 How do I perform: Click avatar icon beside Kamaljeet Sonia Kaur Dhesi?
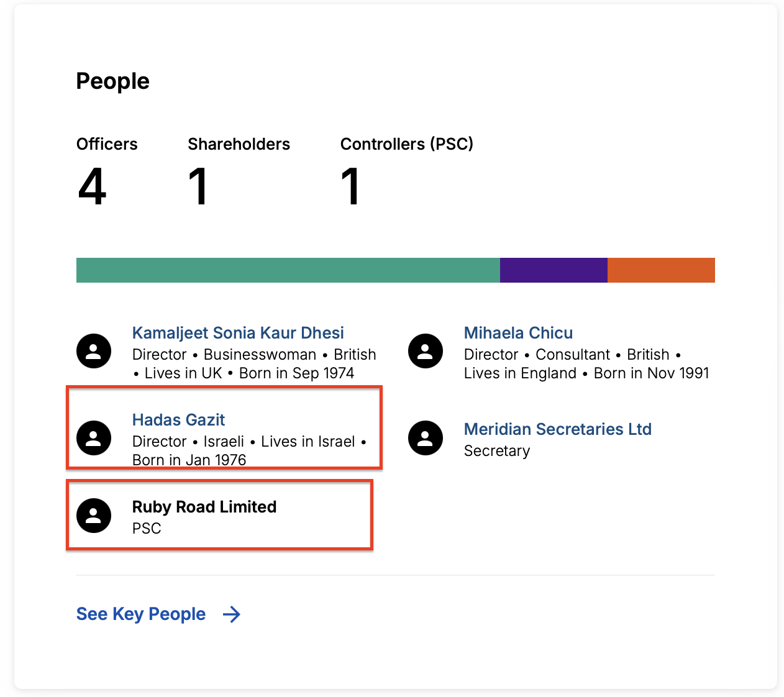94,351
